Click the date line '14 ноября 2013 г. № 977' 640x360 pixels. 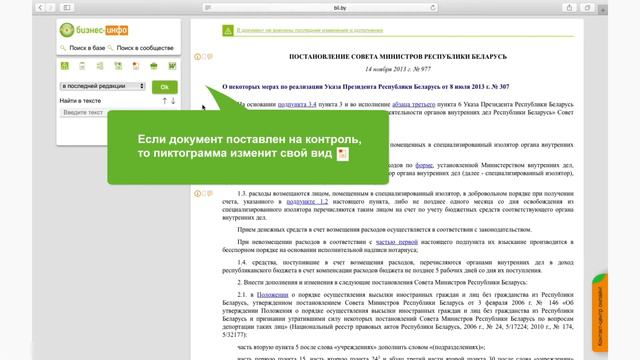click(398, 69)
